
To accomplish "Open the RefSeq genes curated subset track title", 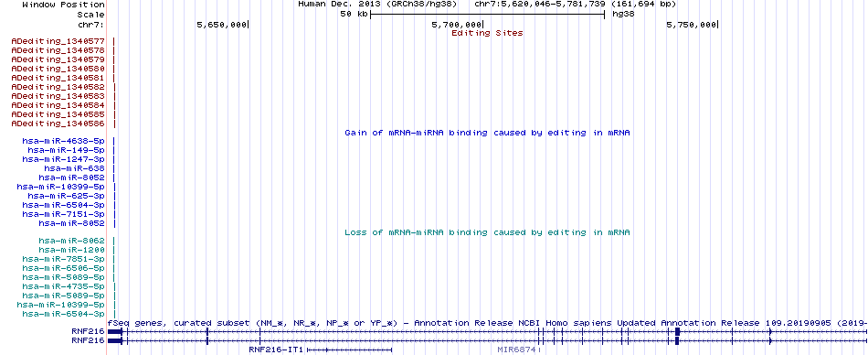I will [x=487, y=323].
